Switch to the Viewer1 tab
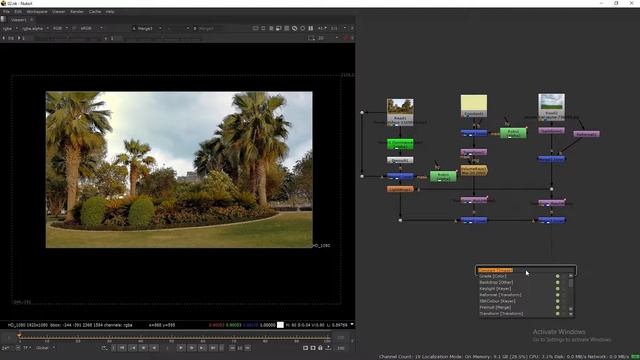 click(x=18, y=20)
